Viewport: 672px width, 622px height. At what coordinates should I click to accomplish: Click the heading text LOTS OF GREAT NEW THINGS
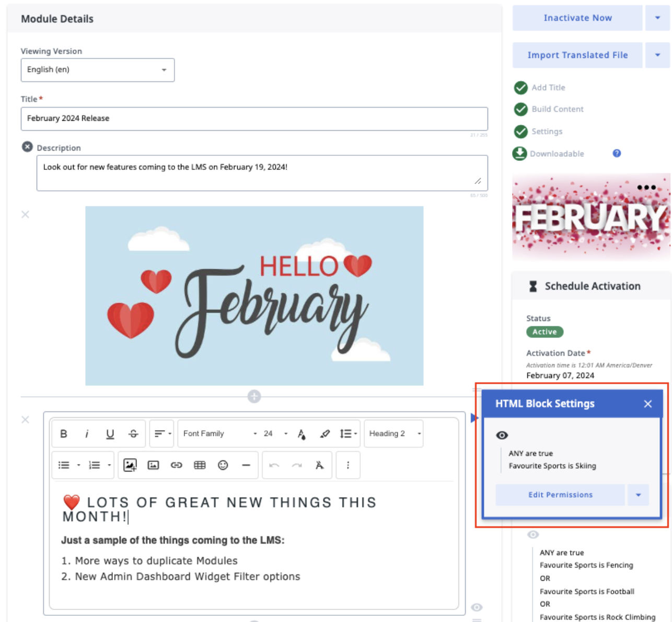pos(219,510)
